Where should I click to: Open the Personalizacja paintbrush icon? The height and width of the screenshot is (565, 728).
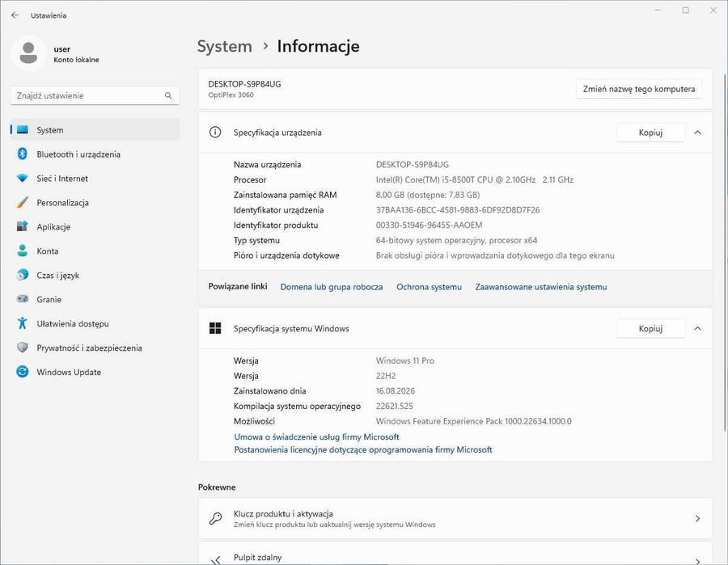coord(23,202)
